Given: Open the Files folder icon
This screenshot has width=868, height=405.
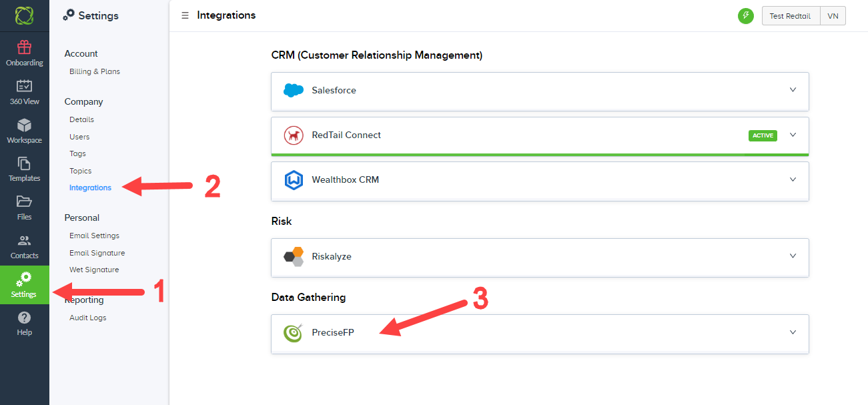Looking at the screenshot, I should pos(24,201).
